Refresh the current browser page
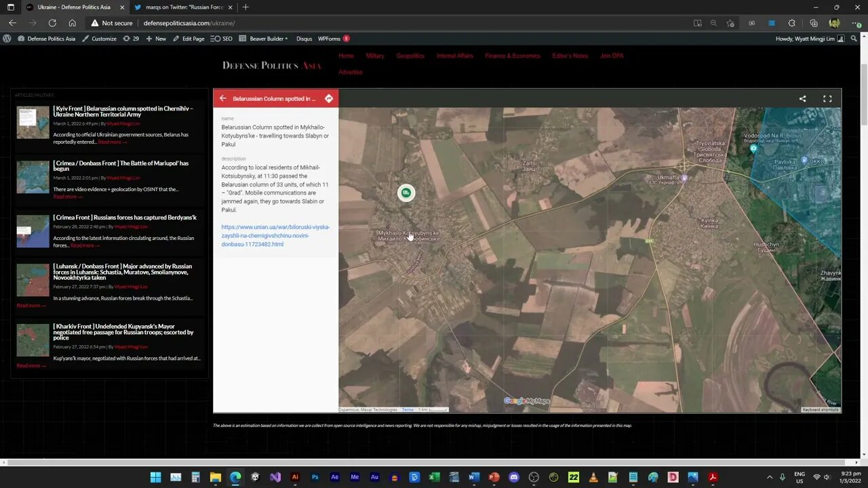This screenshot has height=488, width=868. pyautogui.click(x=52, y=23)
